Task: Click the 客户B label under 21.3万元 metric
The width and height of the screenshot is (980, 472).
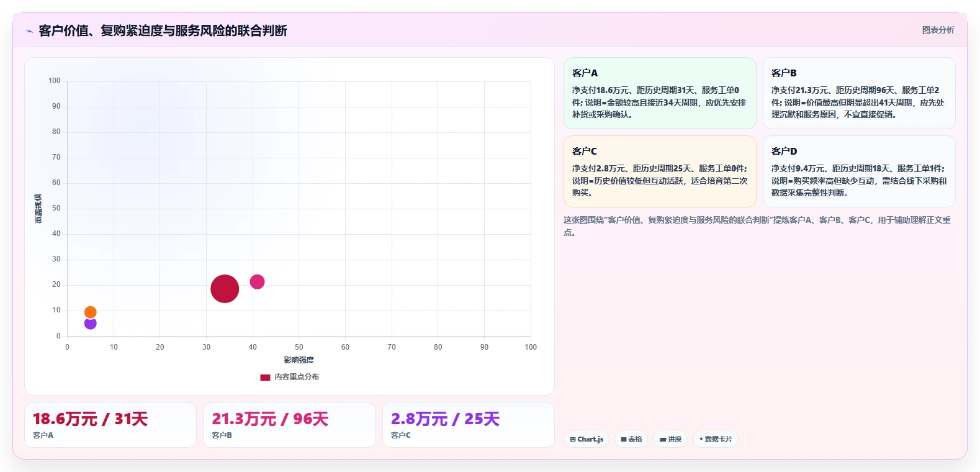Action: (222, 435)
